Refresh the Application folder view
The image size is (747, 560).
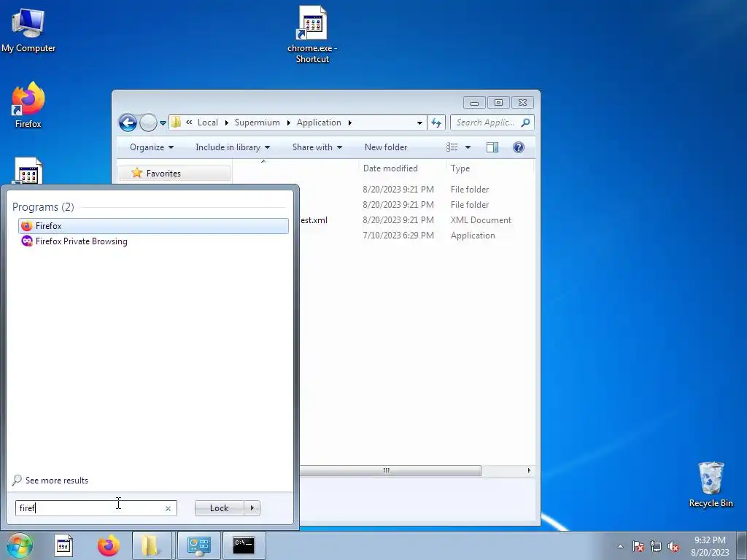coord(436,122)
